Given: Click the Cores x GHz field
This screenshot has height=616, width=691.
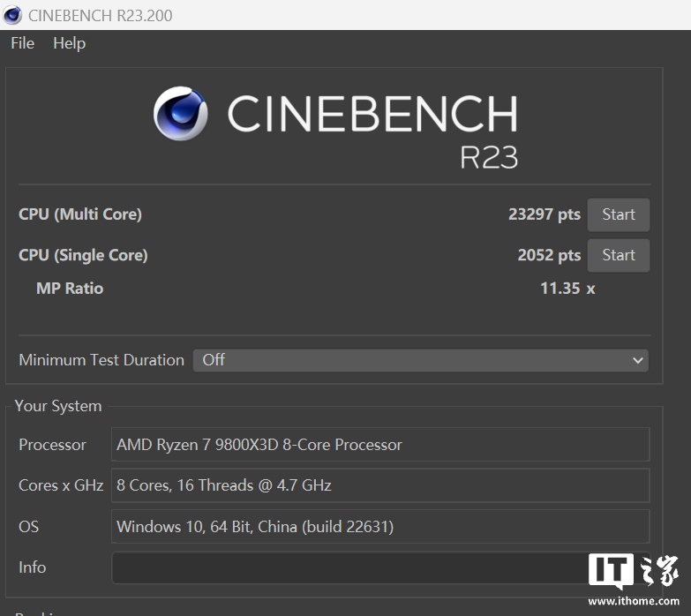Looking at the screenshot, I should (380, 485).
